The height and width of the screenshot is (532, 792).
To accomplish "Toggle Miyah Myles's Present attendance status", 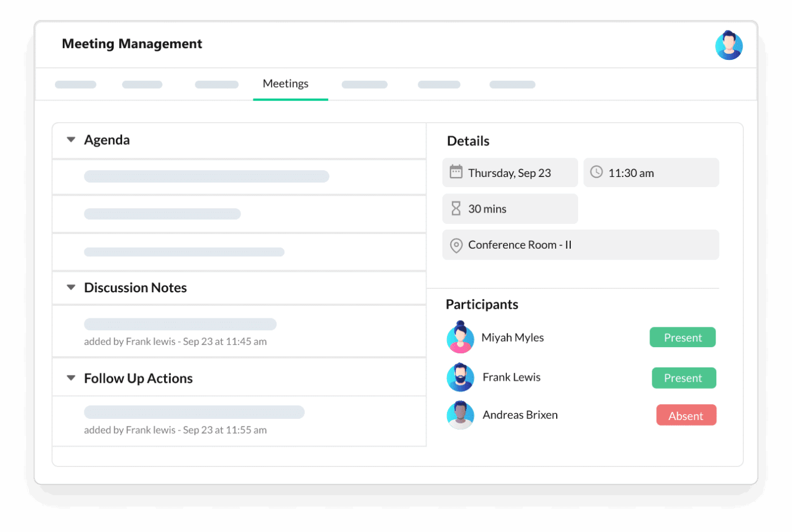I will pyautogui.click(x=682, y=337).
